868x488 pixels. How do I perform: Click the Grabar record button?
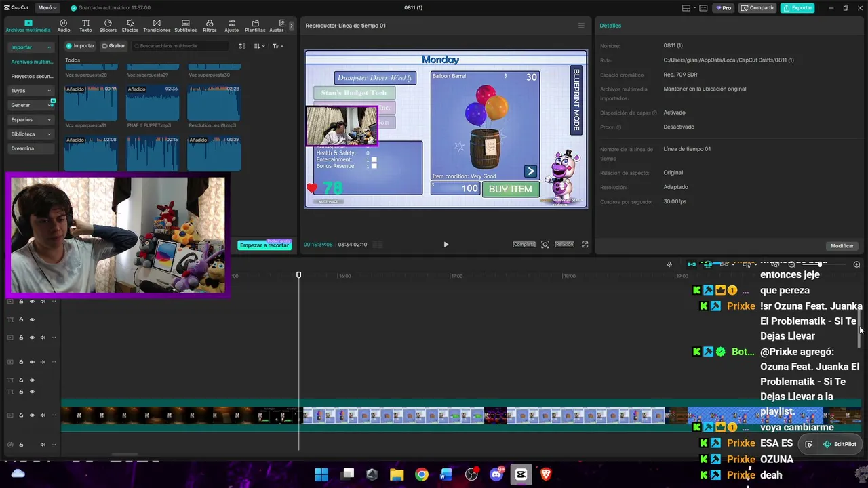114,46
